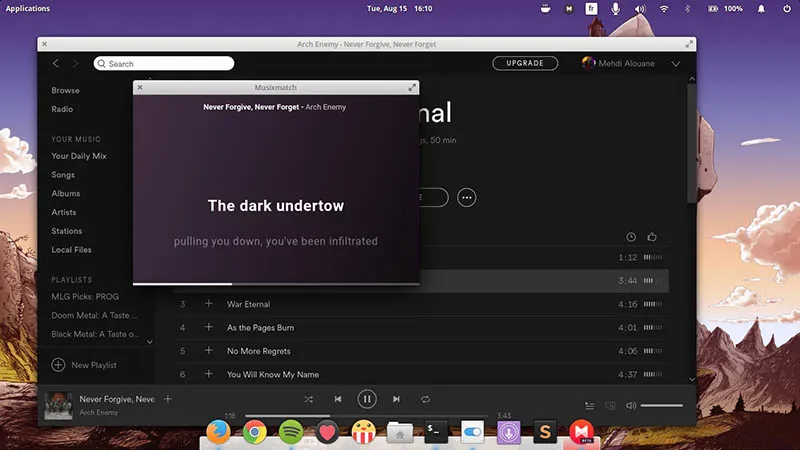Screen dimensions: 800x450
Task: Click the Spotify search field
Action: tap(164, 63)
